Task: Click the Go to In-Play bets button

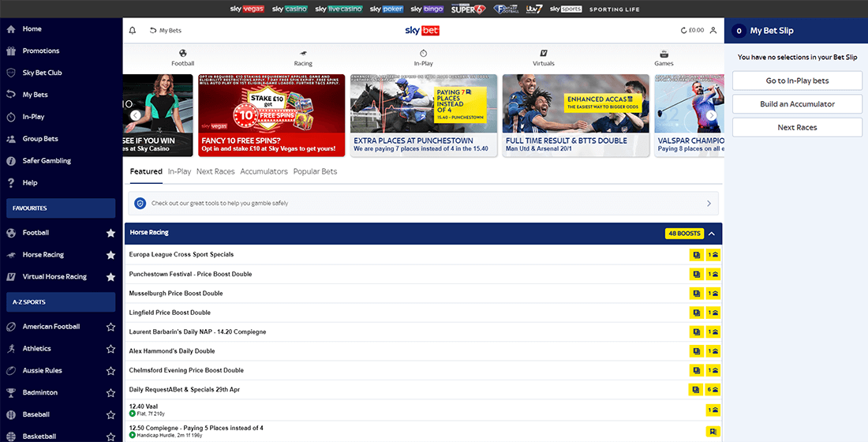Action: pos(797,81)
